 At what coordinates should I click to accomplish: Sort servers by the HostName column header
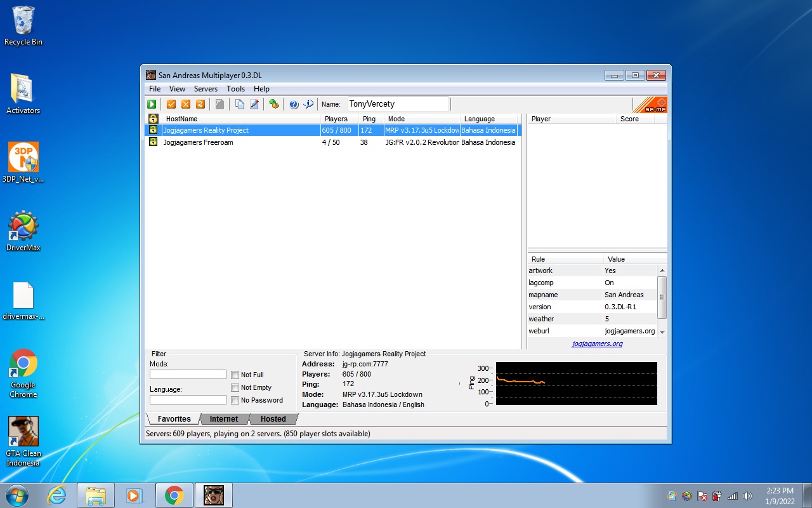click(240, 119)
